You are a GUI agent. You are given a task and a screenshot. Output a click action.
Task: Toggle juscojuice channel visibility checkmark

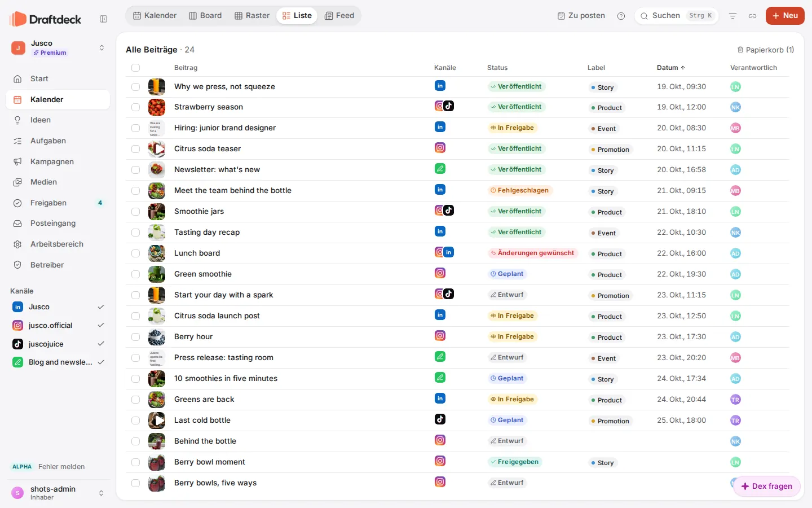pyautogui.click(x=101, y=344)
